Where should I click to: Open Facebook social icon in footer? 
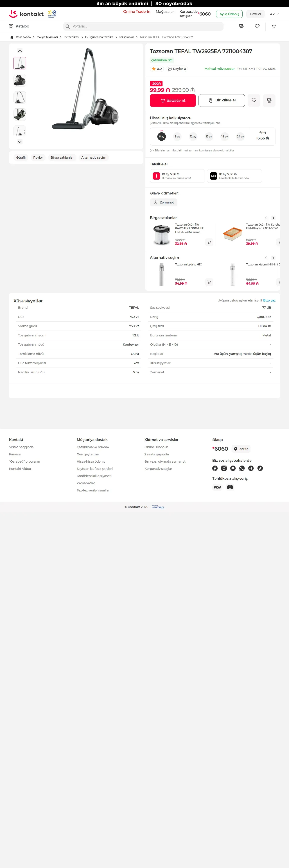(215, 468)
